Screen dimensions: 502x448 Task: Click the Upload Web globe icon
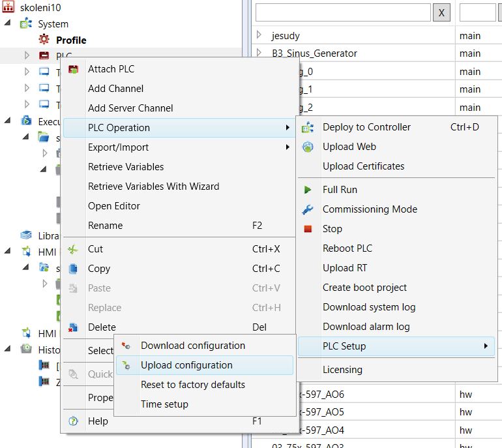pos(308,147)
